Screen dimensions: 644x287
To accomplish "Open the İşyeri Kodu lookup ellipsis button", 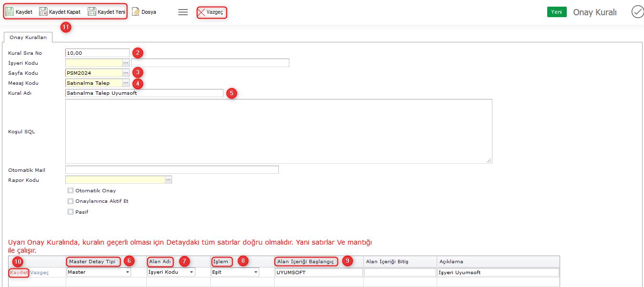I will tap(126, 63).
